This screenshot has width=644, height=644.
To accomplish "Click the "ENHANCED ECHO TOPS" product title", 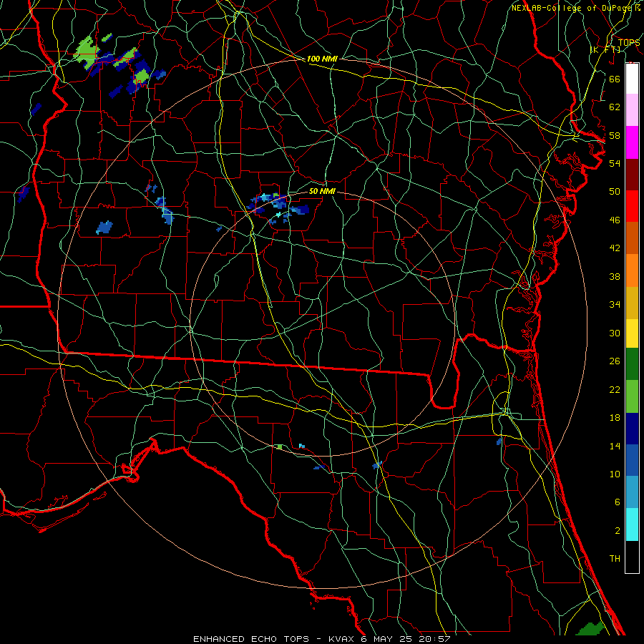I will [x=251, y=639].
